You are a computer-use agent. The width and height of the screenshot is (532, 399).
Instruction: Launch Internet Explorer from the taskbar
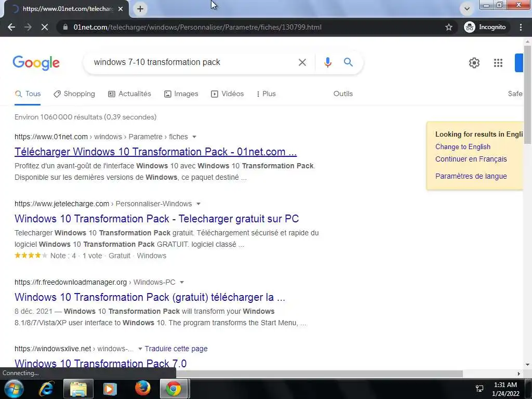click(x=46, y=389)
